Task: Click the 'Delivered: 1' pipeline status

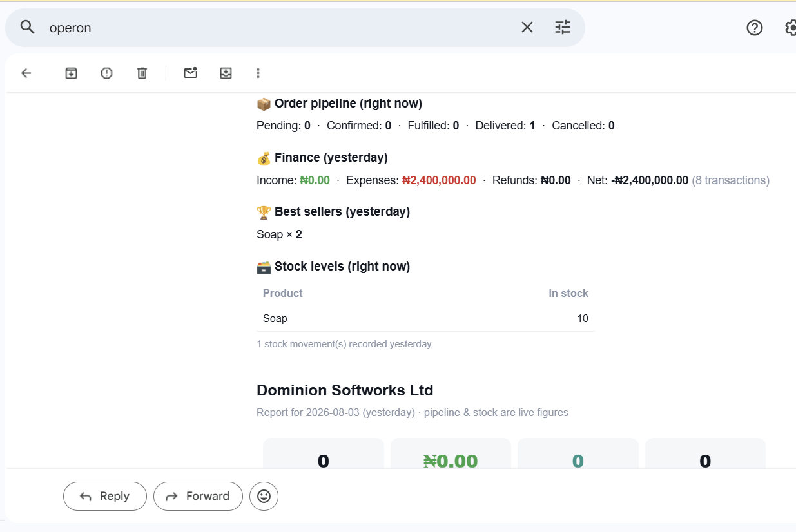Action: coord(505,126)
